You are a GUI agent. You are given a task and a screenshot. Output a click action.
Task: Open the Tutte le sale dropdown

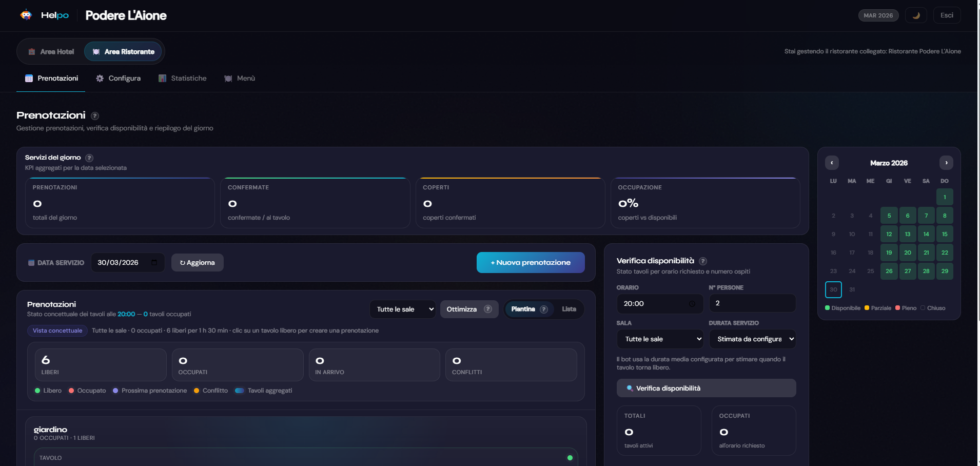(403, 309)
